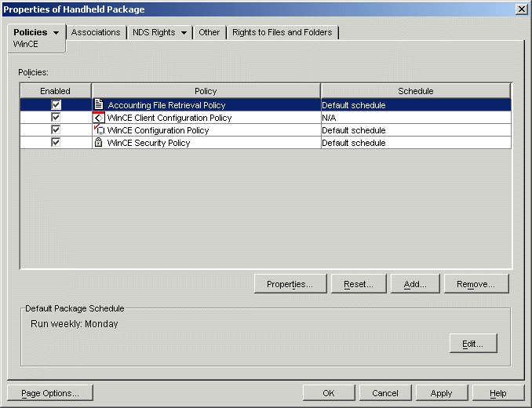Select the Other tab
Screen dimensions: 532x408
click(x=209, y=32)
